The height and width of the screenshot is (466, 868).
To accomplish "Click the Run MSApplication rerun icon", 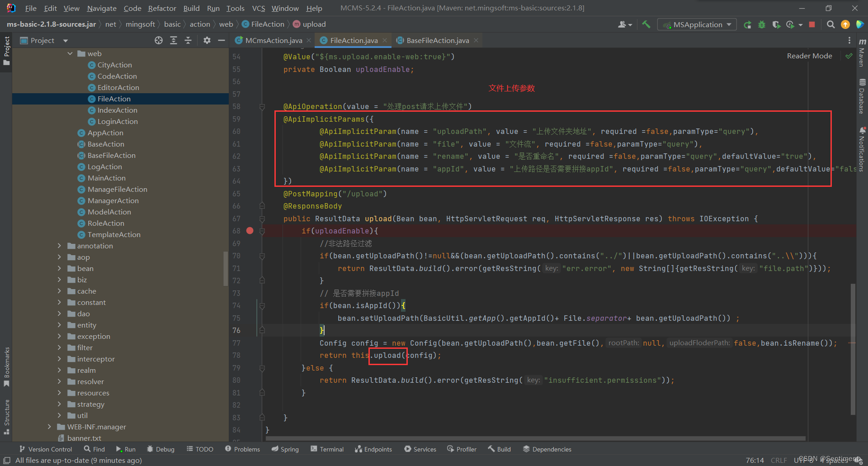I will [x=748, y=24].
